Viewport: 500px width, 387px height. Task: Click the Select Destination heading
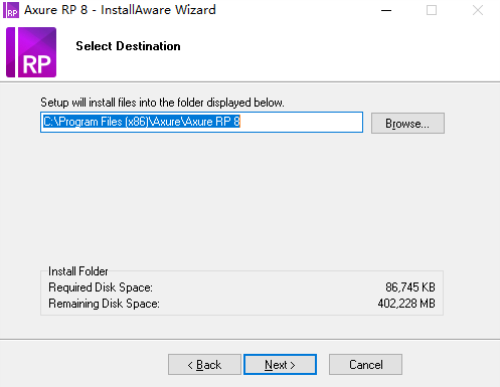click(x=128, y=46)
